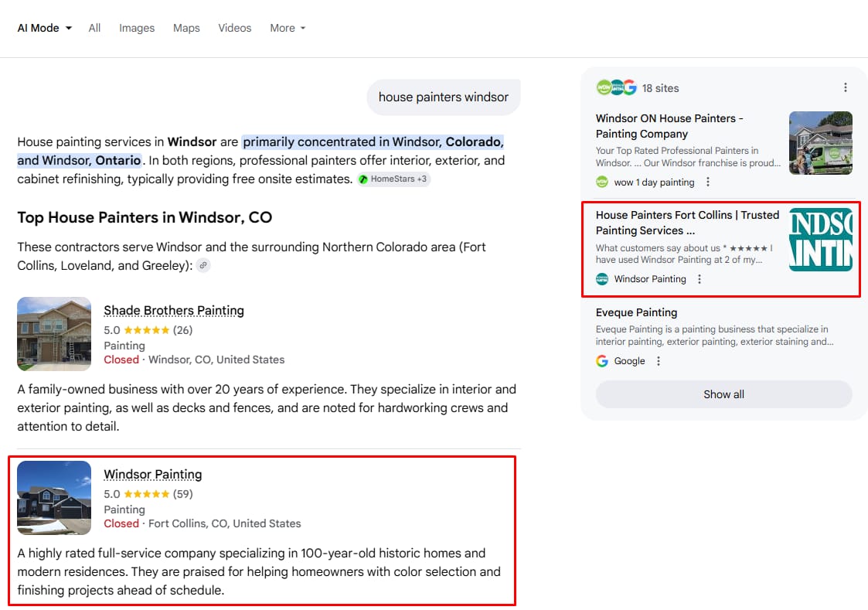Open the Windsor Painting logo thumbnail
868x610 pixels.
[x=820, y=240]
